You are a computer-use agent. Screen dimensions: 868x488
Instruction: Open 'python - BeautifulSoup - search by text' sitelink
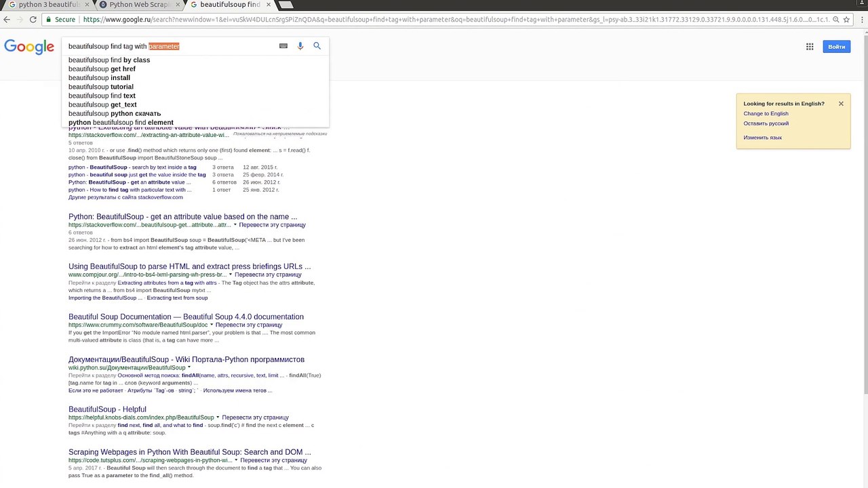[132, 167]
